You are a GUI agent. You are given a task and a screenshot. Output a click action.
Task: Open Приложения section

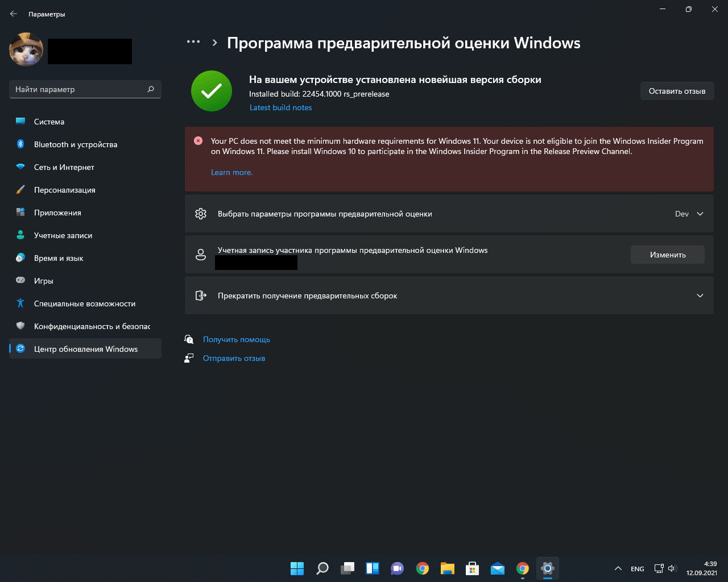point(85,213)
